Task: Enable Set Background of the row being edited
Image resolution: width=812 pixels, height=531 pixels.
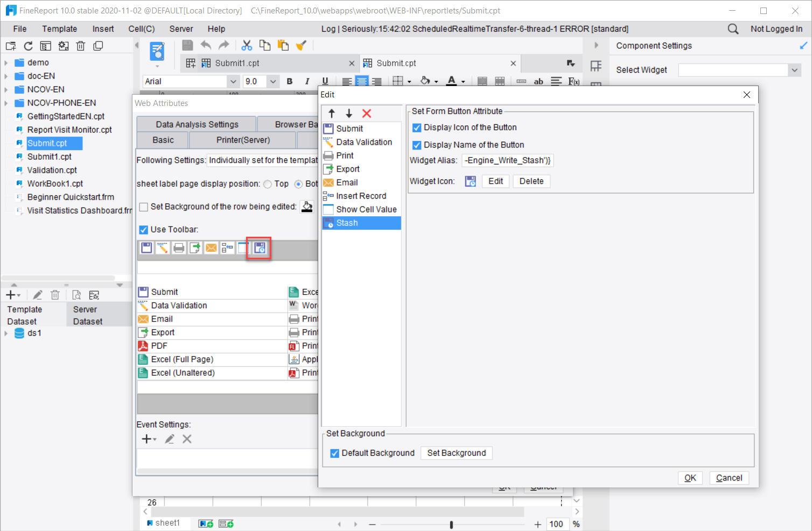Action: (144, 207)
